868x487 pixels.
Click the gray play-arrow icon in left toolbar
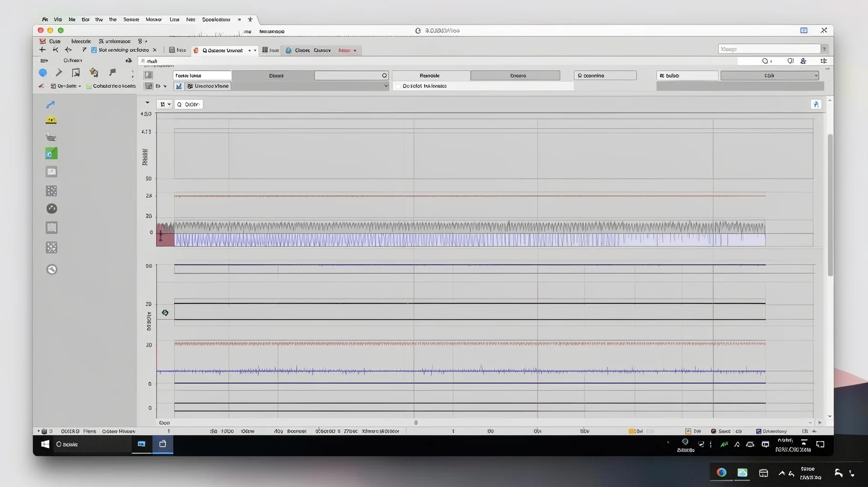[x=59, y=72]
